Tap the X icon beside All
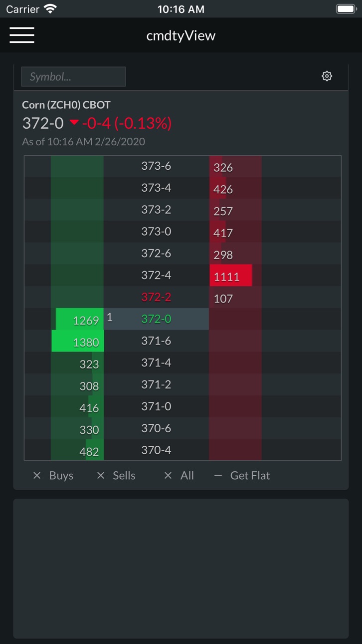Screen dimensions: 362x644 click(x=168, y=476)
